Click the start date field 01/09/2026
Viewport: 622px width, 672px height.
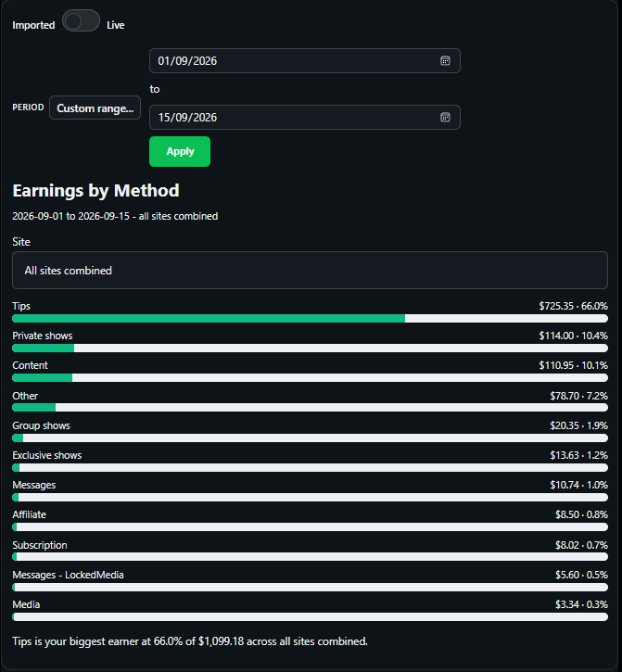305,61
